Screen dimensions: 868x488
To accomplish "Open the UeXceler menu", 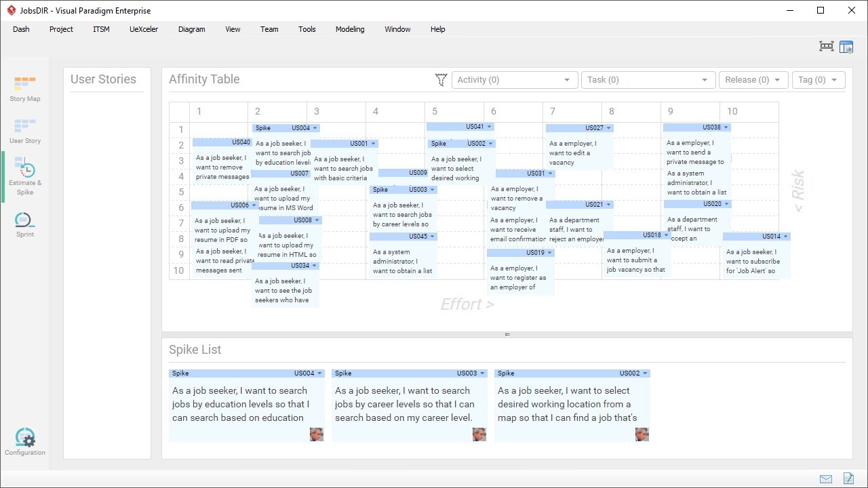I will point(144,29).
